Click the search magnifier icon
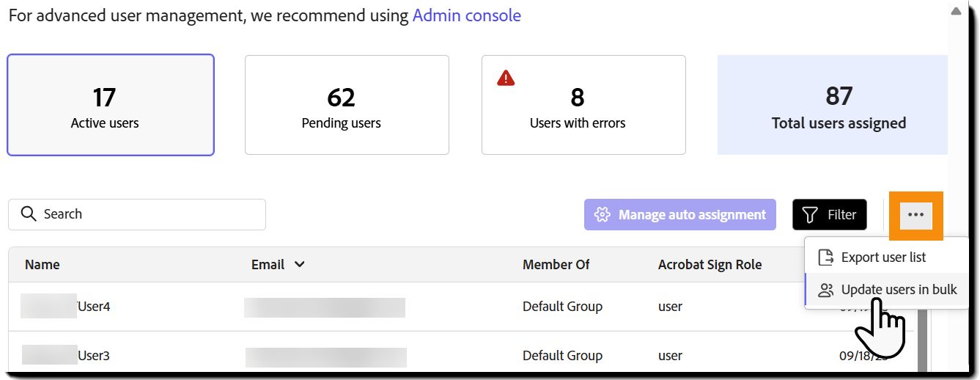Viewport: 980px width, 380px height. click(29, 214)
